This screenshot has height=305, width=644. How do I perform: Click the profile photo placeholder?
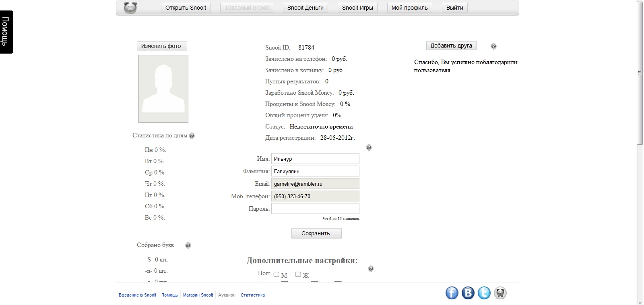pos(163,89)
